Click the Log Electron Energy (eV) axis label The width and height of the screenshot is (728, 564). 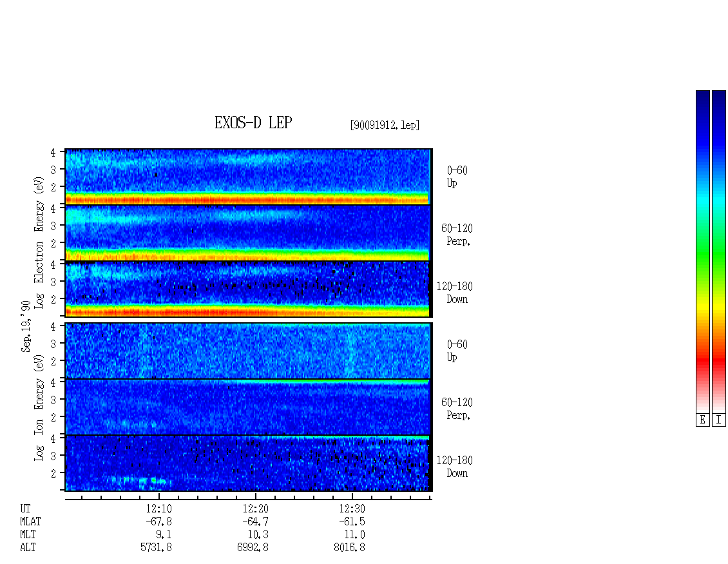point(39,242)
